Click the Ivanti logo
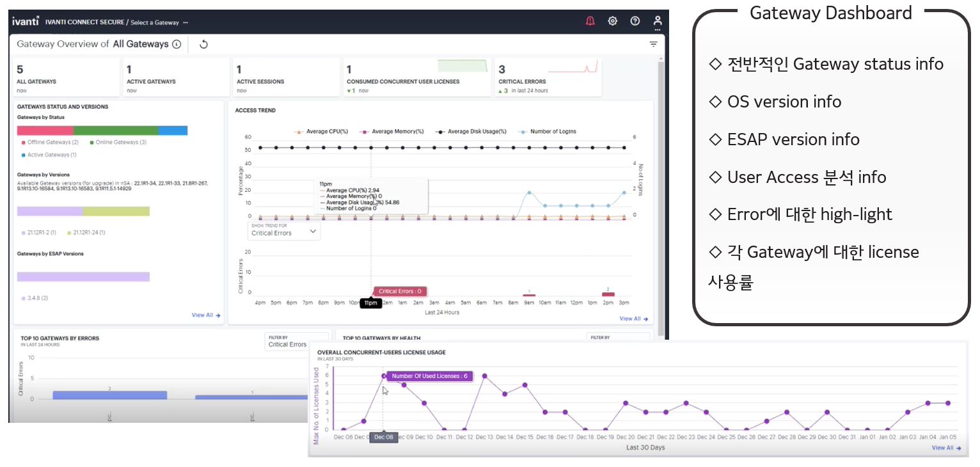This screenshot has height=467, width=980. [x=26, y=21]
